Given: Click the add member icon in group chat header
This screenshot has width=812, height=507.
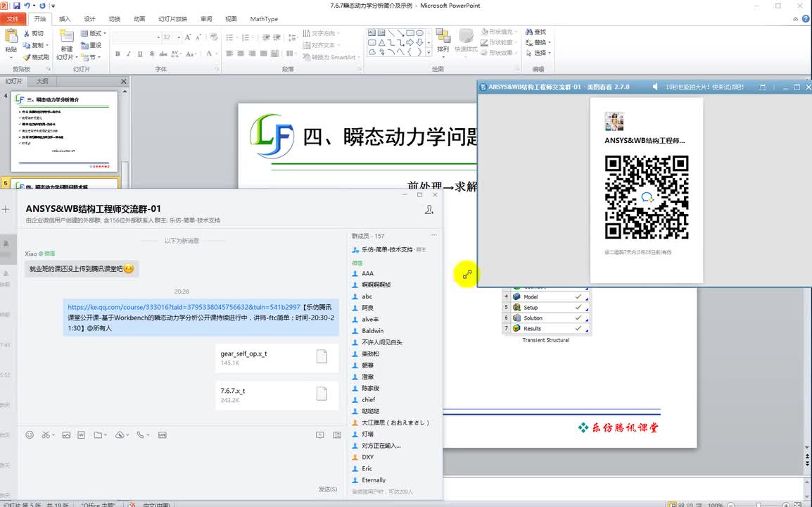Looking at the screenshot, I should (429, 209).
